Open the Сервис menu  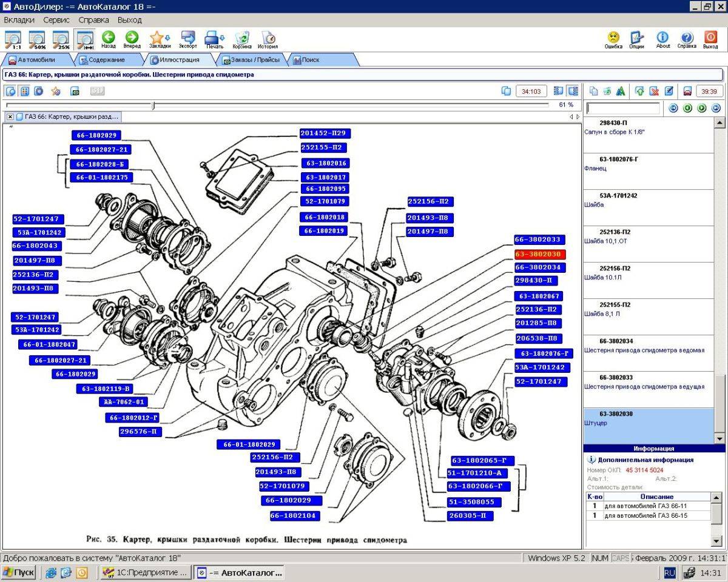click(56, 20)
